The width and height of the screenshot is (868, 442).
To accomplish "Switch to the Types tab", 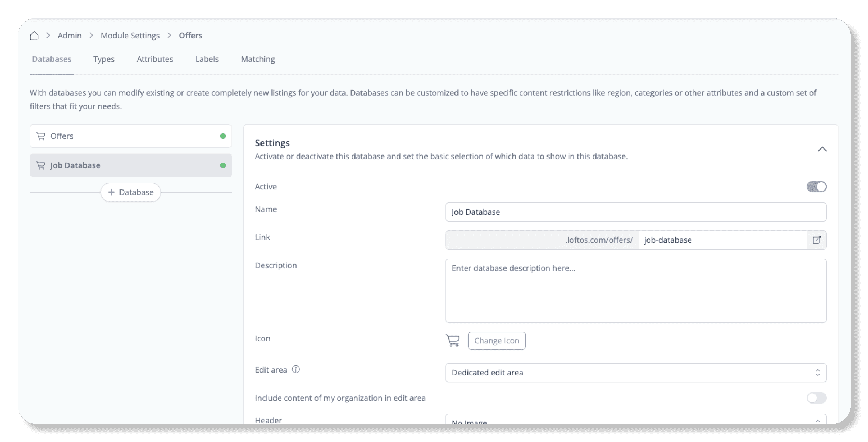I will [x=104, y=59].
